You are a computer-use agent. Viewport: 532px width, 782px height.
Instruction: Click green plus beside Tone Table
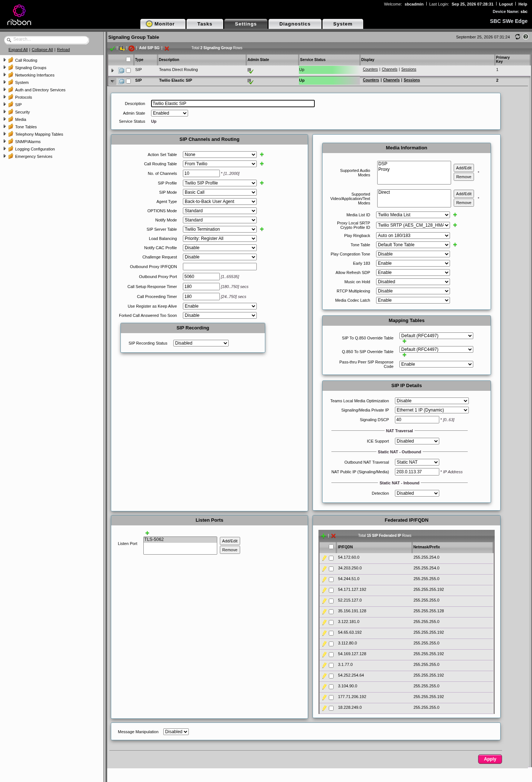(x=455, y=245)
